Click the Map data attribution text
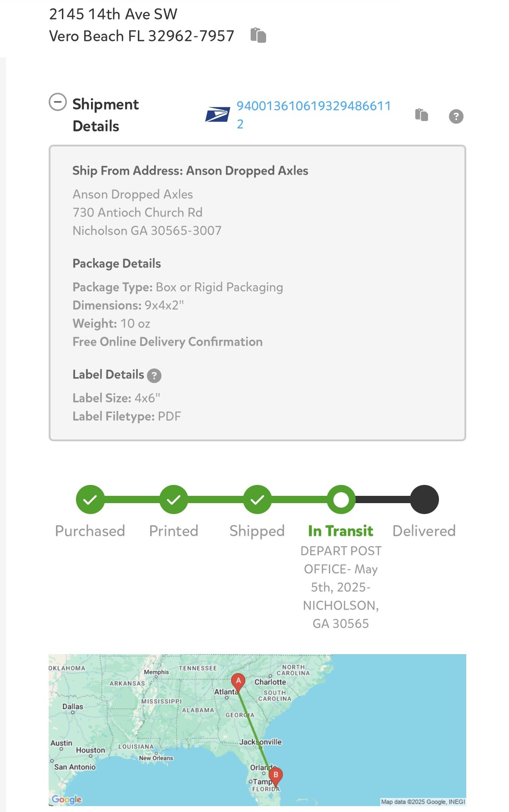 [x=423, y=802]
